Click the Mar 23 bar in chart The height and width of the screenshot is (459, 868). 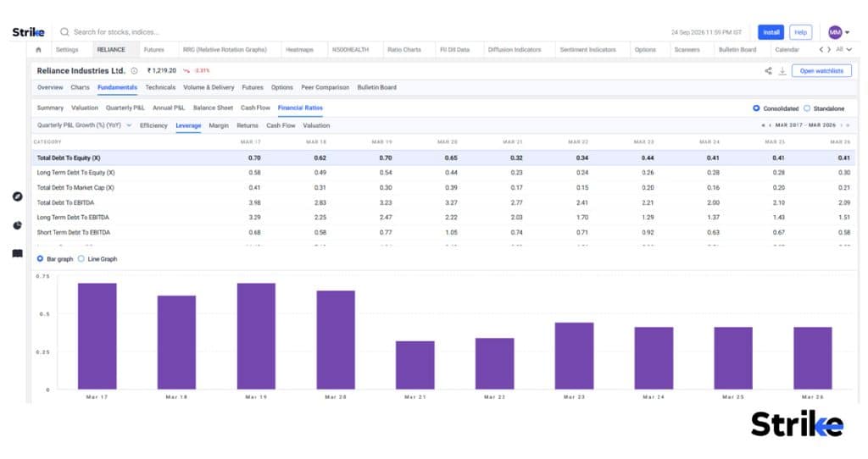point(574,357)
